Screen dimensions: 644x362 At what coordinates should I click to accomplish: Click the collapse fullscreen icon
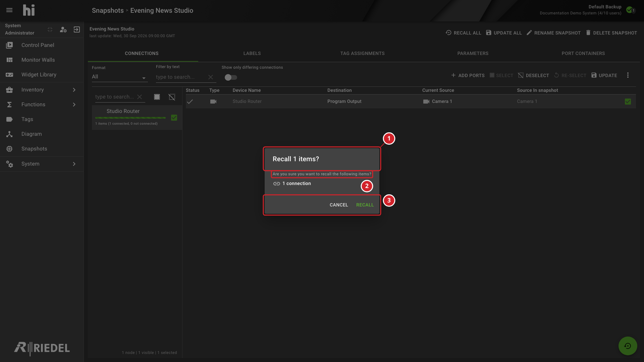coord(50,29)
